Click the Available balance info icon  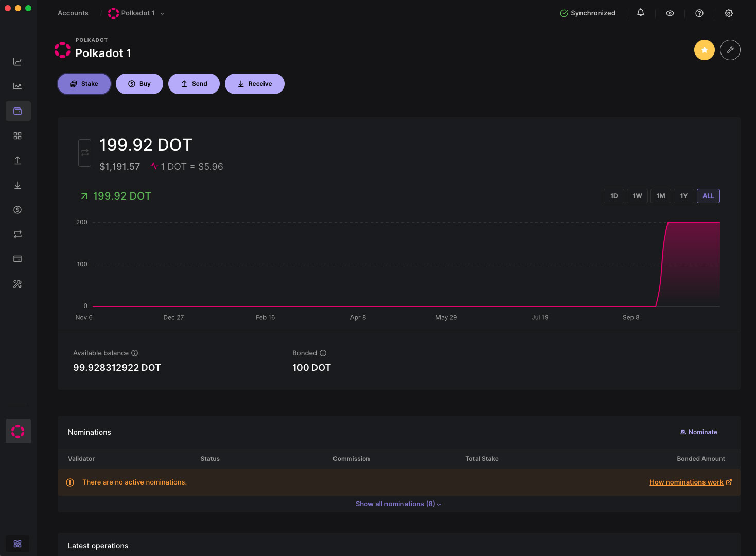(135, 353)
